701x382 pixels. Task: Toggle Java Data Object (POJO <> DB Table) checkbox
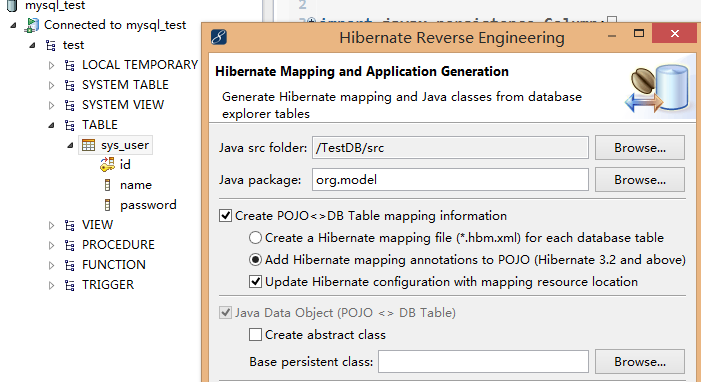pos(226,313)
